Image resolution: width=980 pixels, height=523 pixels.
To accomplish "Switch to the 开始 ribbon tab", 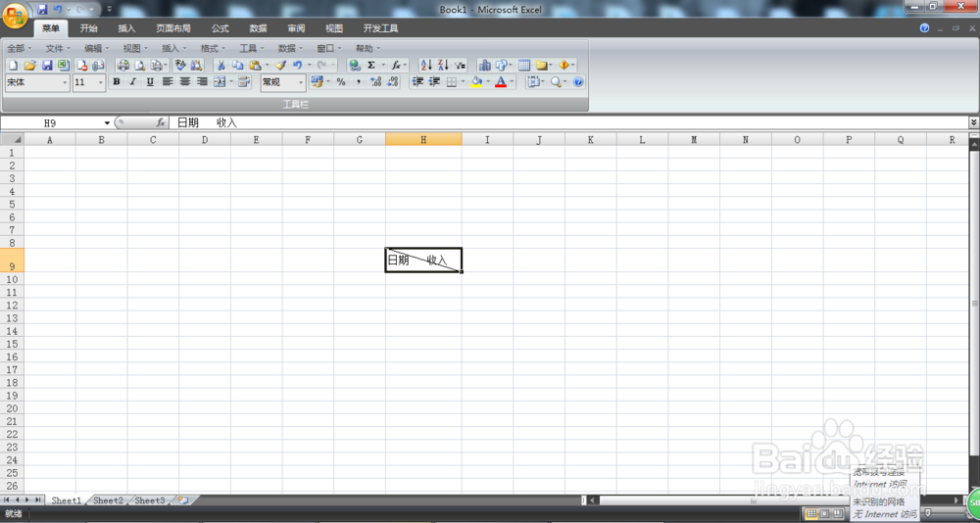I will (x=89, y=28).
